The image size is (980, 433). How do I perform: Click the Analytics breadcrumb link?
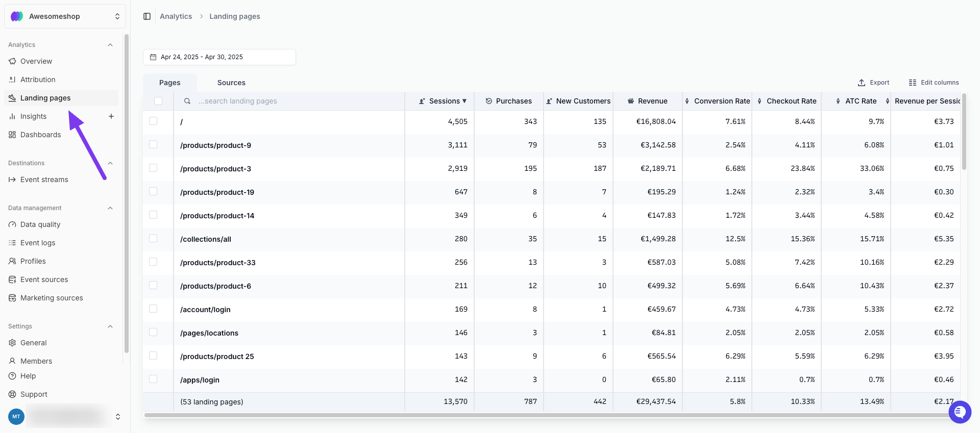coord(176,16)
